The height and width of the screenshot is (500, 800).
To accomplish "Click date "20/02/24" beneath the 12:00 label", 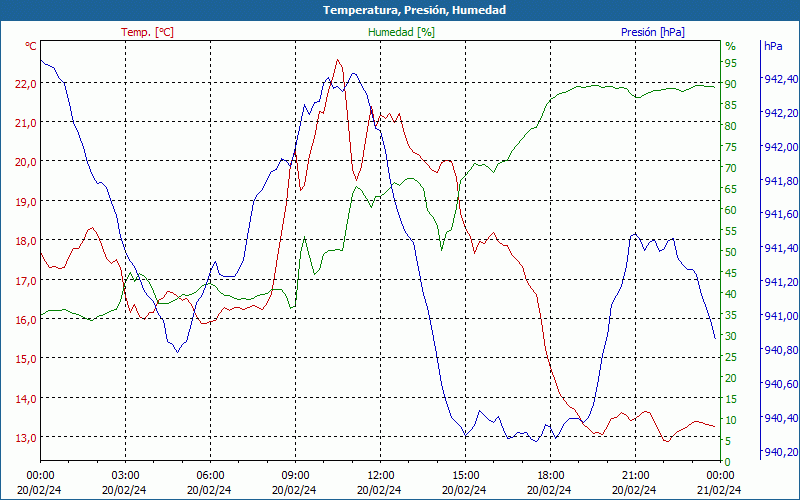I will pyautogui.click(x=381, y=490).
